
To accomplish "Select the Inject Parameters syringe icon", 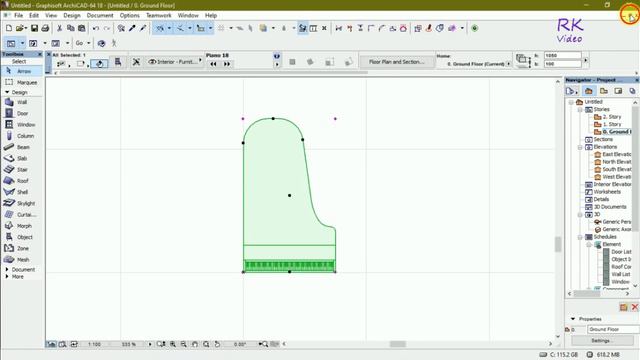I will [x=143, y=28].
